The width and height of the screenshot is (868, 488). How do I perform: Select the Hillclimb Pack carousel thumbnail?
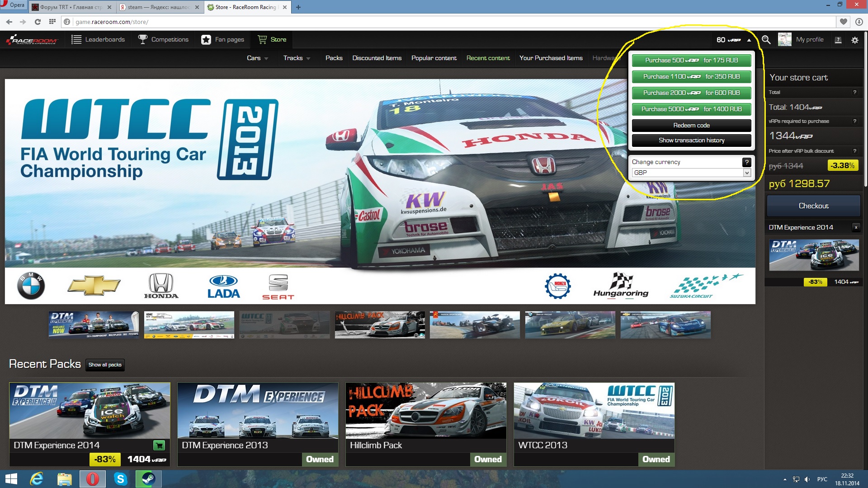pyautogui.click(x=380, y=324)
